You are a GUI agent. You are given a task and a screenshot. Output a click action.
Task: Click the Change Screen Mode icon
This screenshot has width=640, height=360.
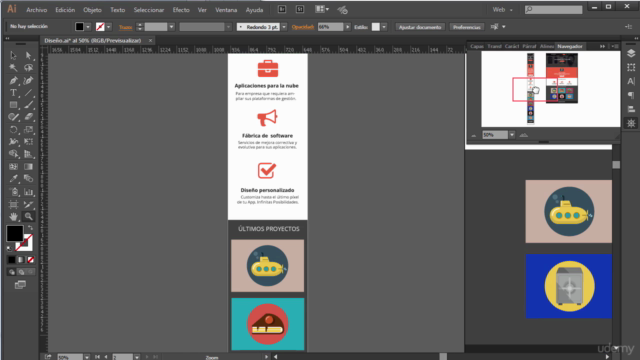pyautogui.click(x=20, y=284)
